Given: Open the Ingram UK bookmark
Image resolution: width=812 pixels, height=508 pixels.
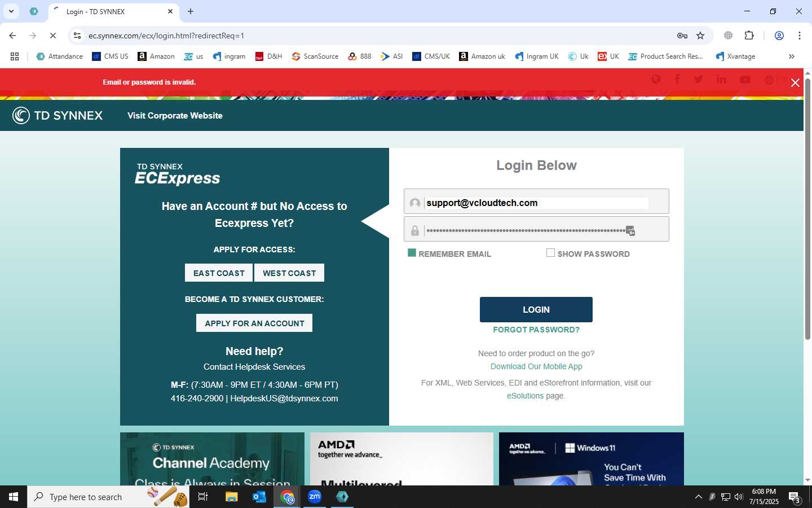Looking at the screenshot, I should [x=536, y=56].
